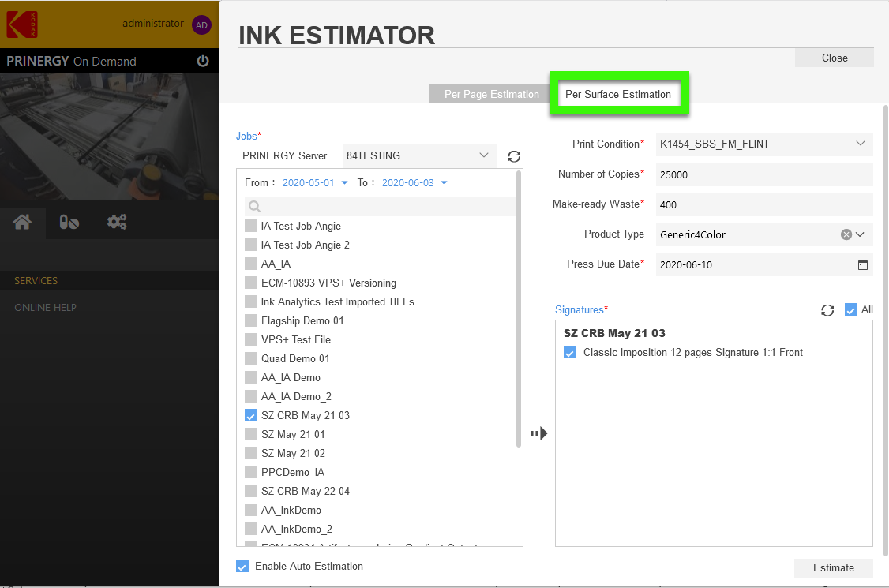Open the Press Due Date calendar icon
889x588 pixels.
coord(862,265)
